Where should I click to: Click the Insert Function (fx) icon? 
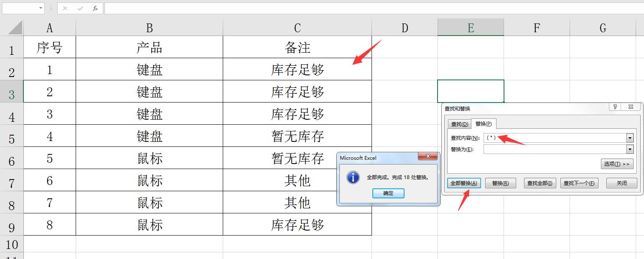[x=94, y=8]
